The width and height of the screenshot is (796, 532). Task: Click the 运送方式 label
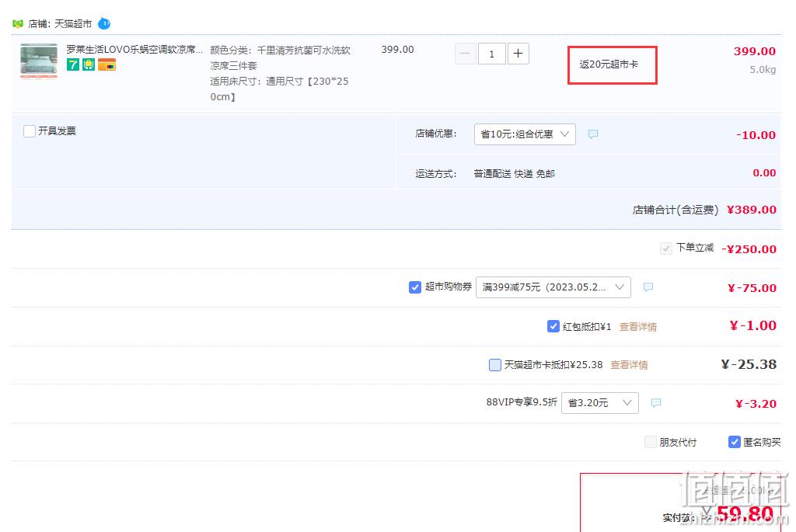tap(435, 174)
